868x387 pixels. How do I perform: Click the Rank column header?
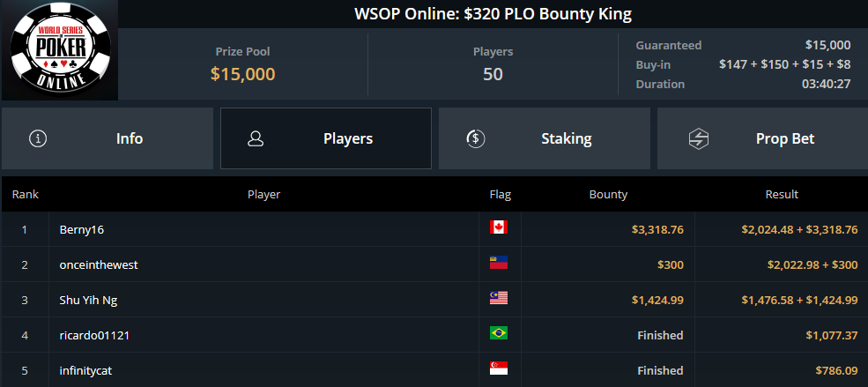(26, 194)
